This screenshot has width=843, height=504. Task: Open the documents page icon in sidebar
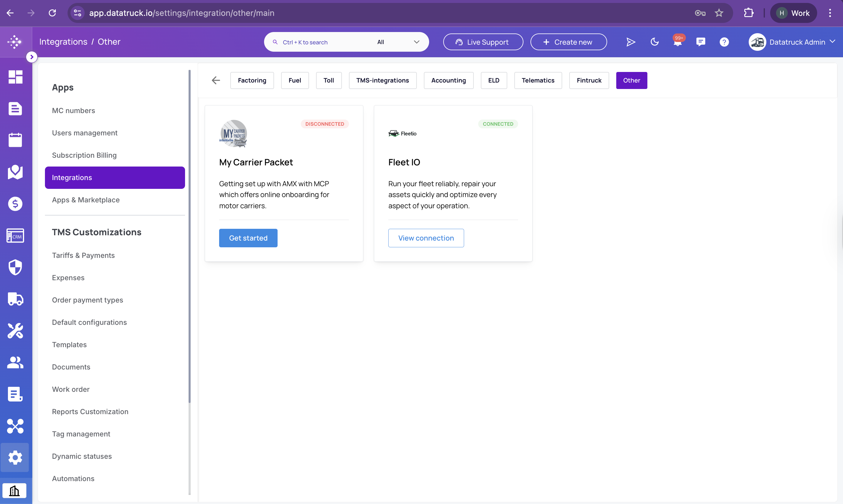(x=15, y=109)
